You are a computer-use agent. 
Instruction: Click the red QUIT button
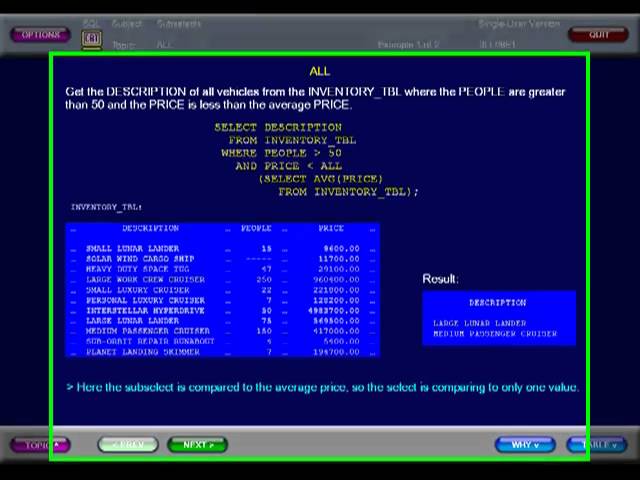click(x=598, y=35)
